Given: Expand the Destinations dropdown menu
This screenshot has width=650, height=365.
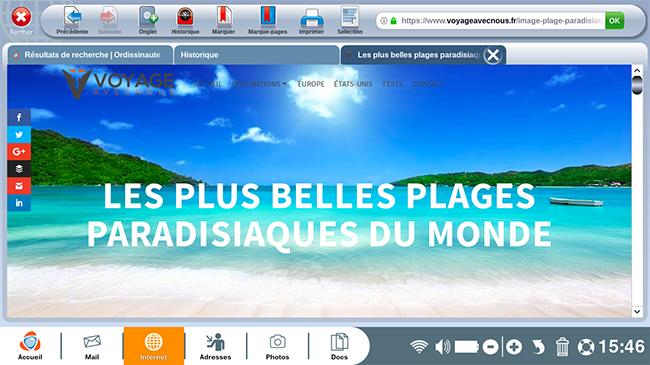Looking at the screenshot, I should 259,84.
